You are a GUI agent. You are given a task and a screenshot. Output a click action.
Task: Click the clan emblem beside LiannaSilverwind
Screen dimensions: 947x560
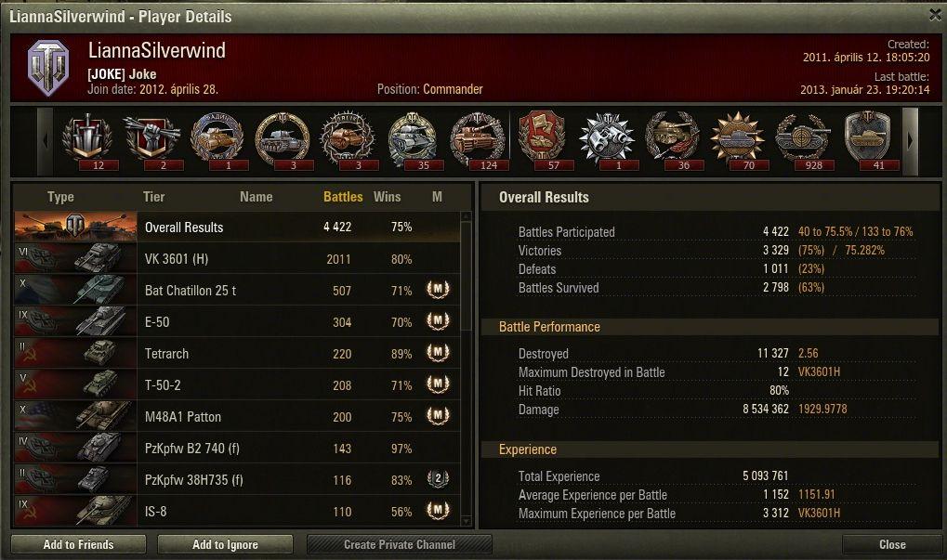click(x=49, y=68)
